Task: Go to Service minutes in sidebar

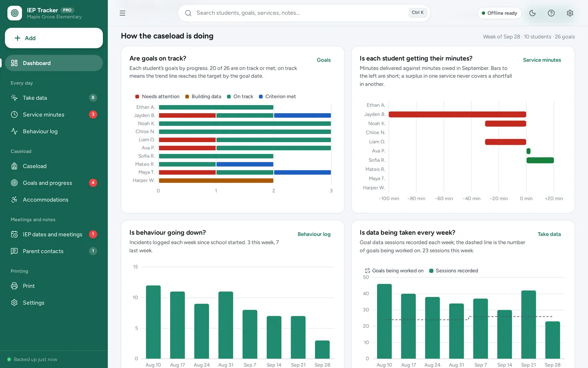Action: [x=54, y=114]
